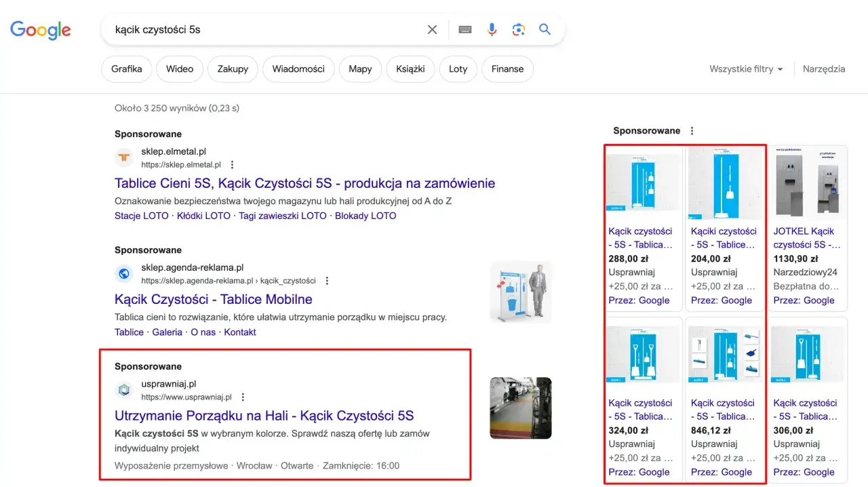
Task: Open Utrzymanie Porządku na Hali result
Action: click(264, 416)
